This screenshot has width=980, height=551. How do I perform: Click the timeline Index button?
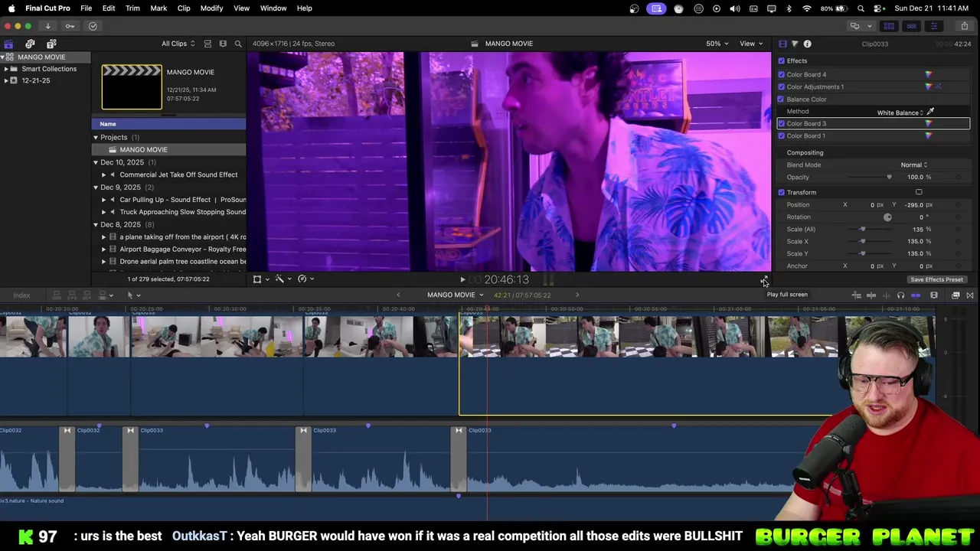pos(21,295)
